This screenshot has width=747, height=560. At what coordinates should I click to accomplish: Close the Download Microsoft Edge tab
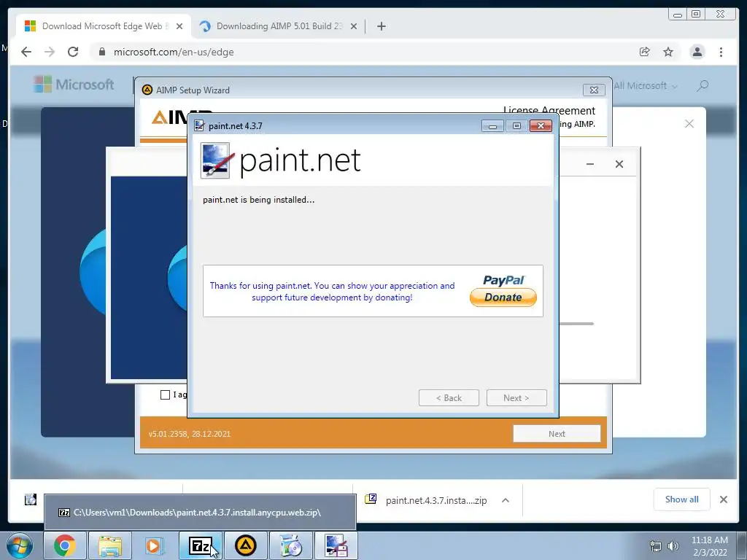coord(179,26)
